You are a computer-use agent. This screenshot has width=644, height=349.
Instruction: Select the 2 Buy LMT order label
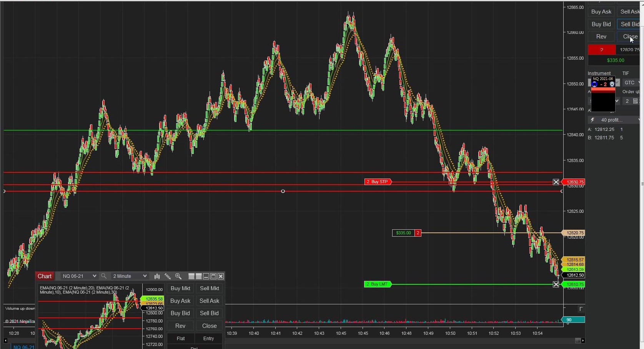point(378,284)
